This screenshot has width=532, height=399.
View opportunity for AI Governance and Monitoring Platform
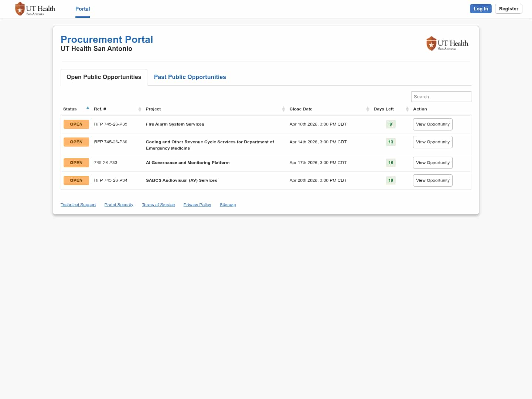click(x=432, y=163)
